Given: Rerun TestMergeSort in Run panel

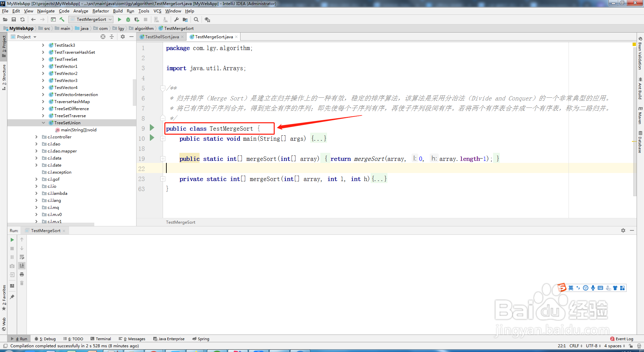Looking at the screenshot, I should pyautogui.click(x=12, y=240).
